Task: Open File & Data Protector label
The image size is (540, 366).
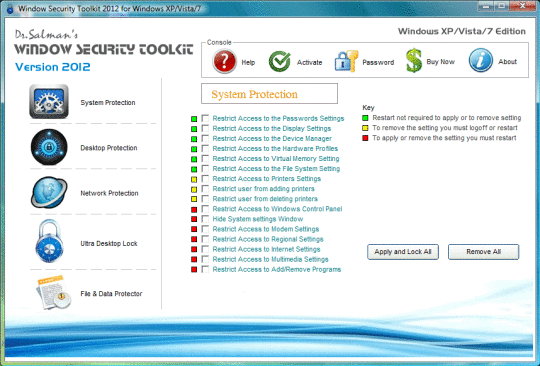Action: click(x=111, y=294)
